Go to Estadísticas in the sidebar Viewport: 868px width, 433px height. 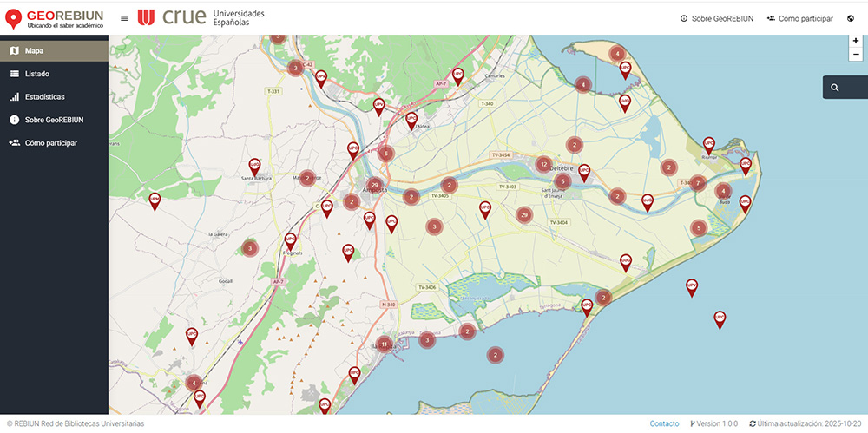pyautogui.click(x=54, y=97)
